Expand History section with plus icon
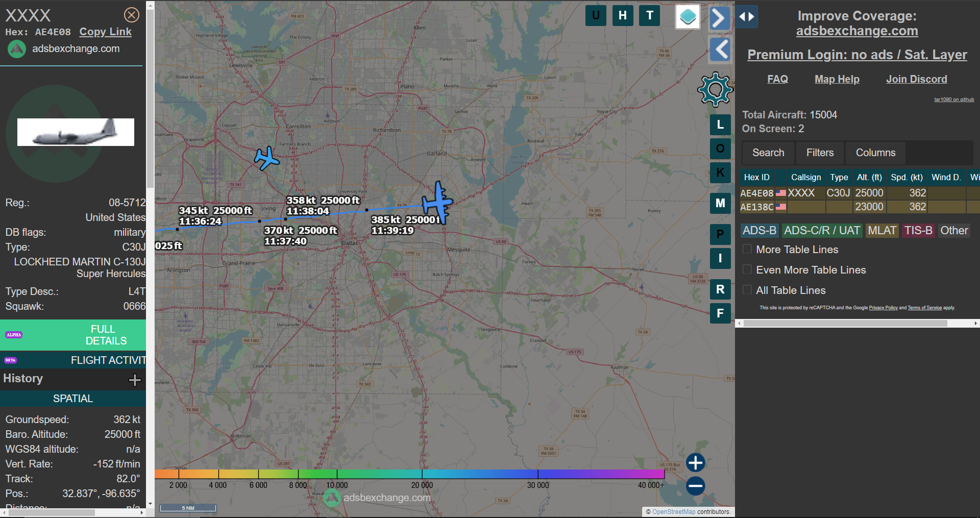 135,380
